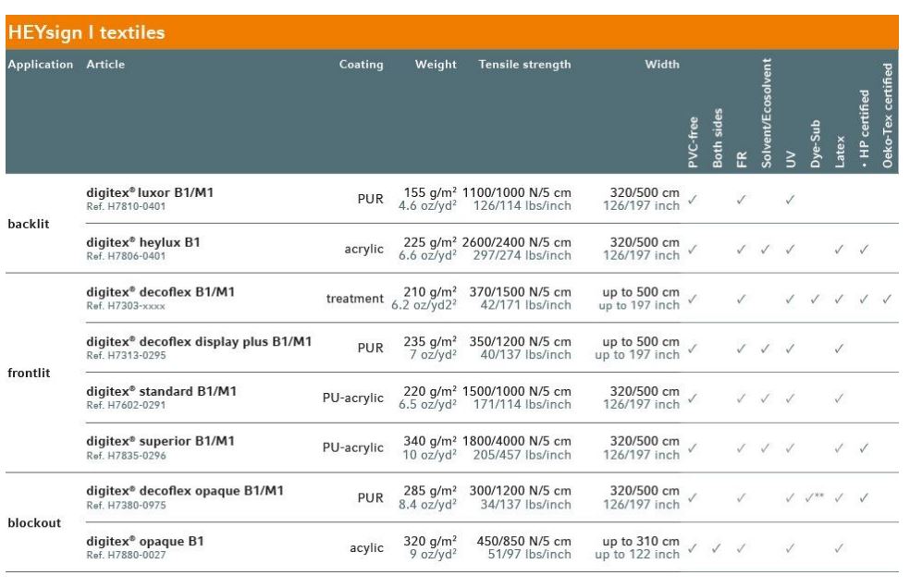Click article 'digitex opaque B1'
Image resolution: width=910 pixels, height=588 pixels.
pyautogui.click(x=145, y=541)
